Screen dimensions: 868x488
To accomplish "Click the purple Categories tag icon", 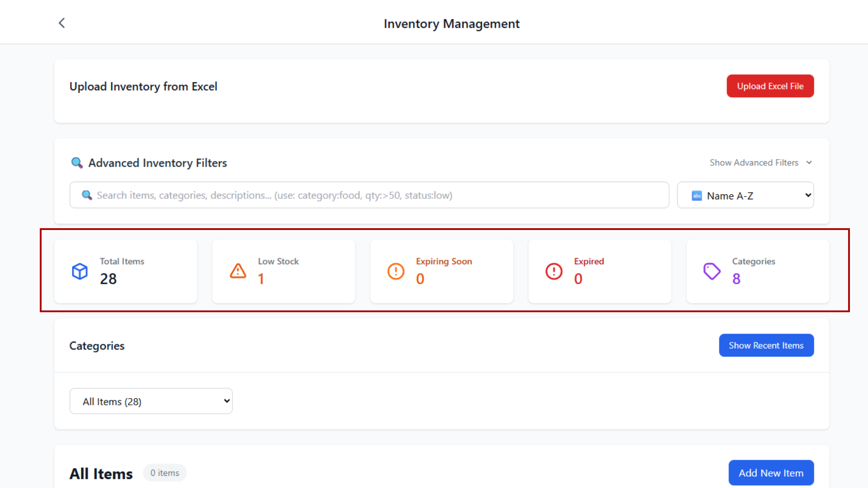I will click(712, 271).
